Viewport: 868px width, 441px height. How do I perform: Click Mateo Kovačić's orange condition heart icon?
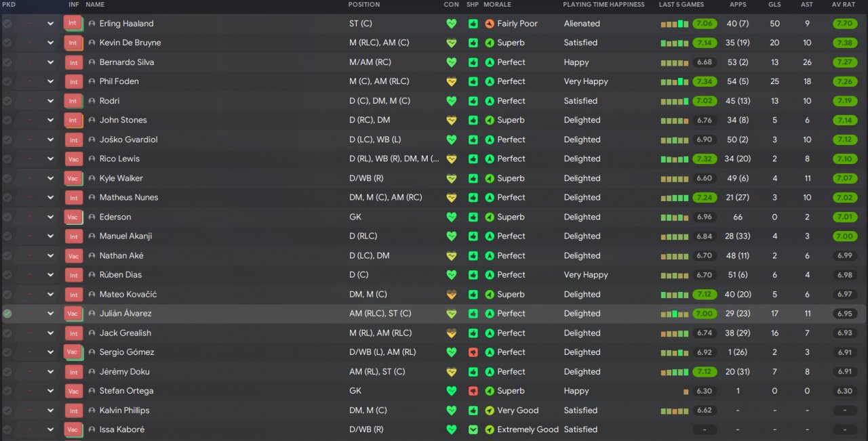click(452, 295)
